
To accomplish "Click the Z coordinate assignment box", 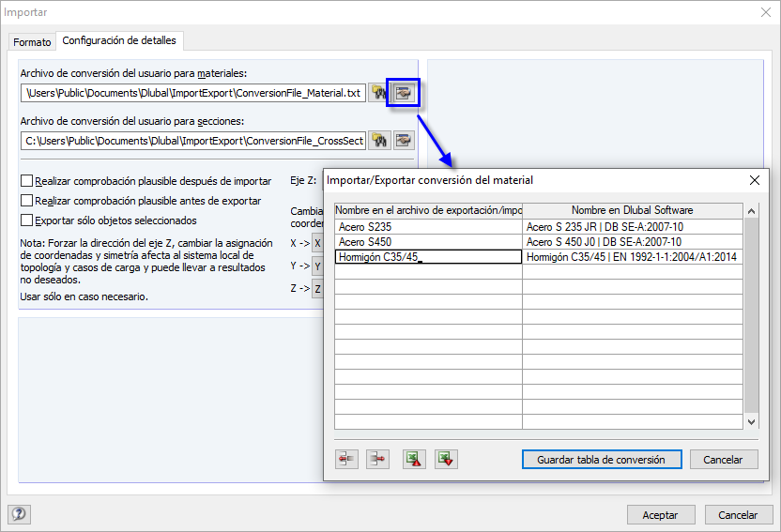I will [317, 289].
